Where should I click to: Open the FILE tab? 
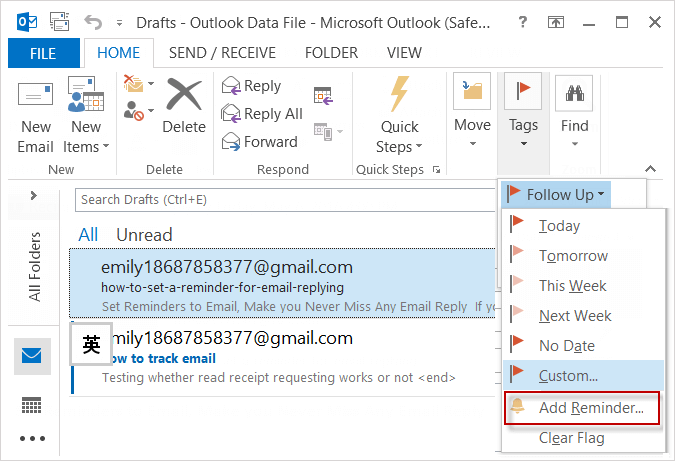click(43, 53)
